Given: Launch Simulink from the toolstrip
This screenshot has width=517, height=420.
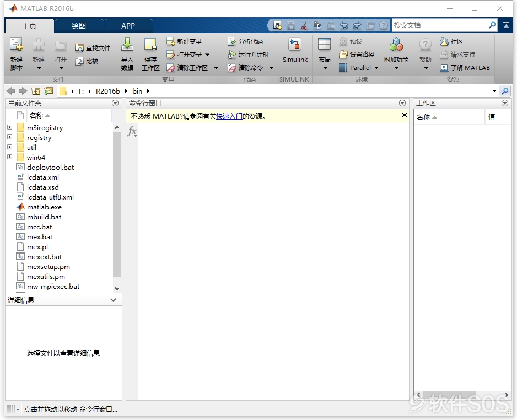Looking at the screenshot, I should tap(295, 50).
